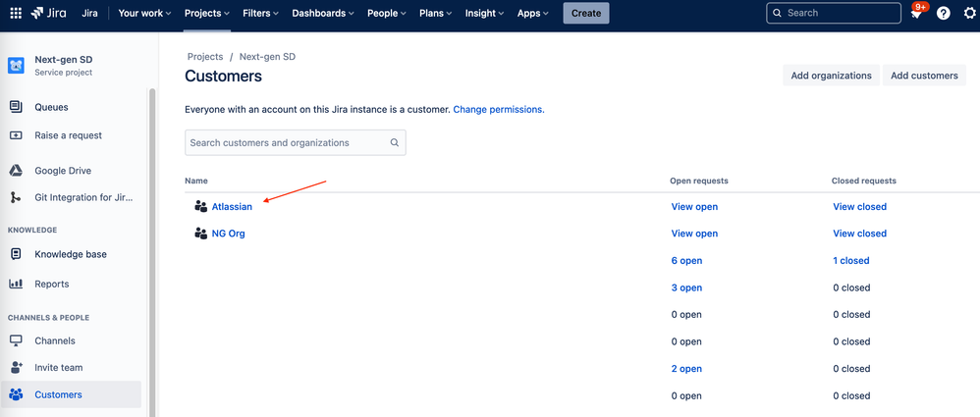980x417 pixels.
Task: Expand the Your work dropdown
Action: click(144, 13)
